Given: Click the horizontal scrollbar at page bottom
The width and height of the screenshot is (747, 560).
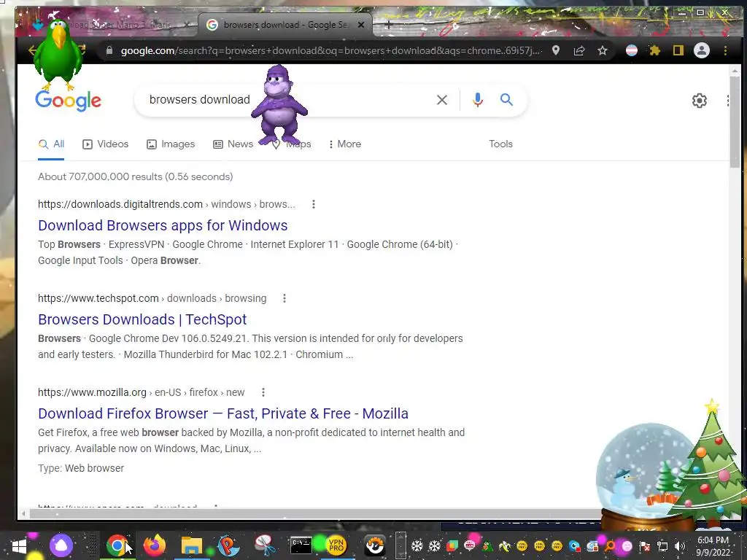Looking at the screenshot, I should coord(314,514).
